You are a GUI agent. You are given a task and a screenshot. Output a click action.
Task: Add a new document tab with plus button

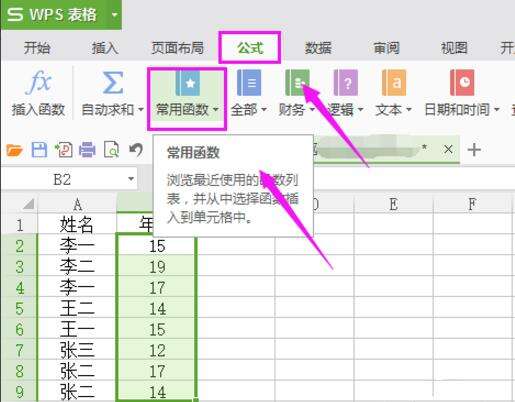point(474,150)
